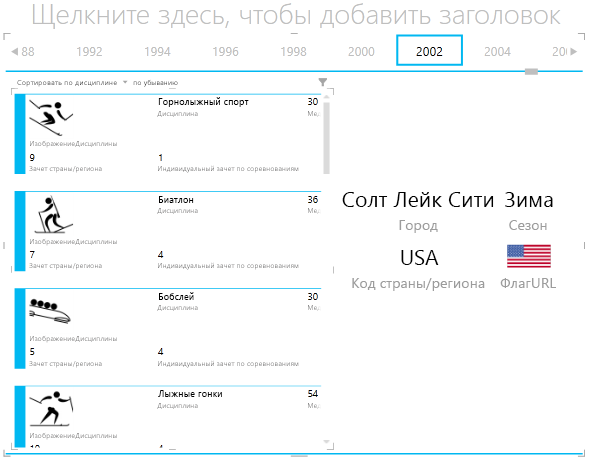Click the 'Горнолыжный спорт' card title
The width and height of the screenshot is (589, 461).
[203, 102]
